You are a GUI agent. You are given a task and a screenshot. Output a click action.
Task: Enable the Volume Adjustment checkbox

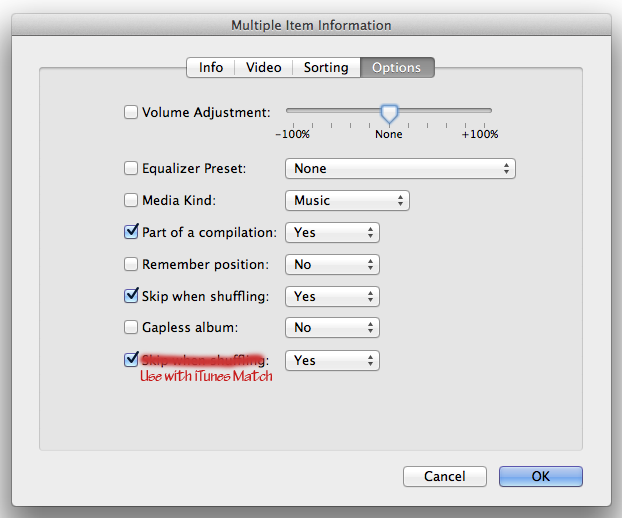pos(131,112)
